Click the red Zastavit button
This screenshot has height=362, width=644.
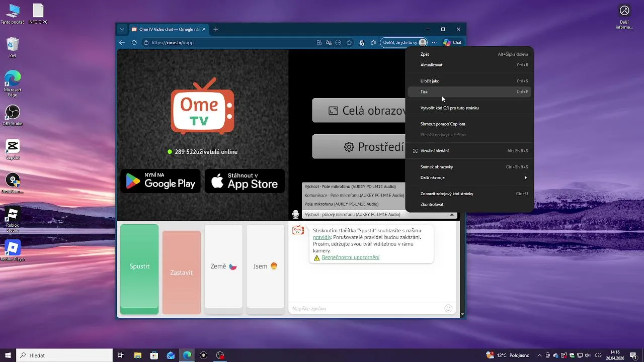(x=182, y=273)
